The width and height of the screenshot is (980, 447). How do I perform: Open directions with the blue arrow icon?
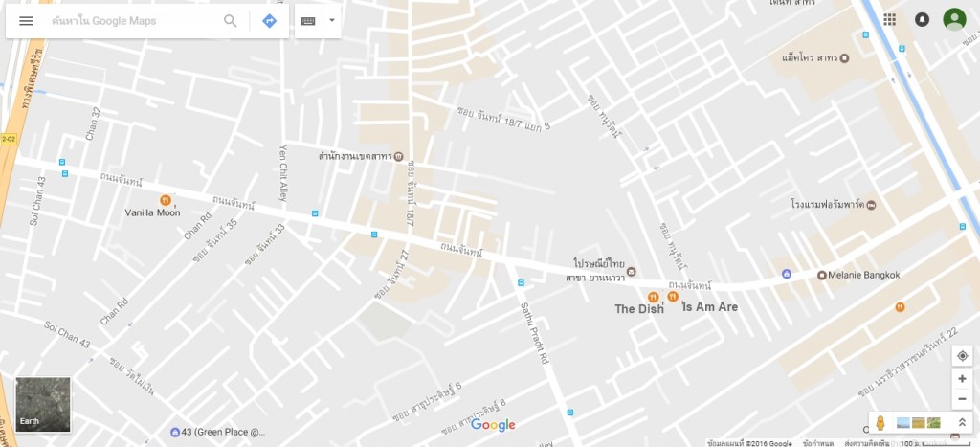(269, 21)
